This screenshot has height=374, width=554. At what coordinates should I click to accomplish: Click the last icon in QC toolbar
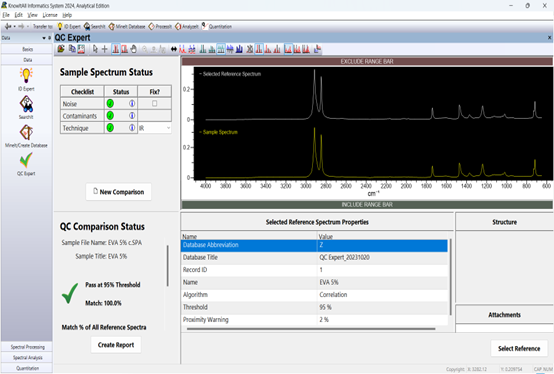[x=317, y=49]
